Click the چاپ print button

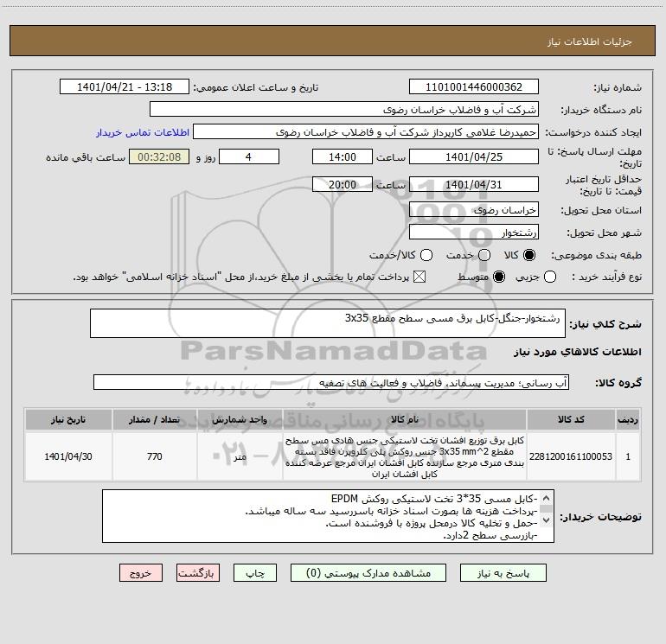pos(255,573)
